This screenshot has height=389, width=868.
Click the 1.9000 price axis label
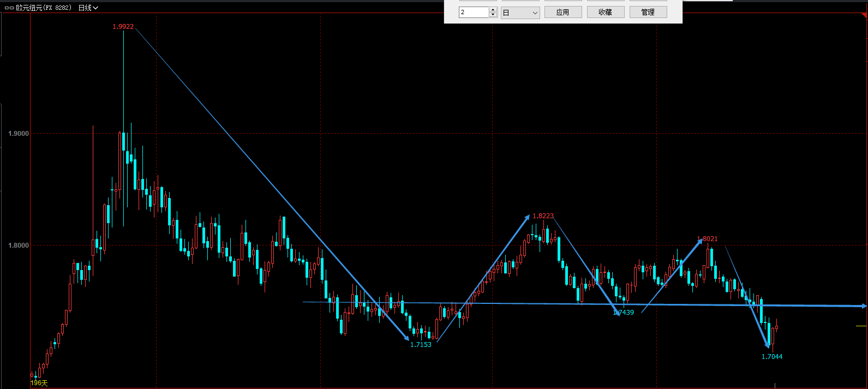click(19, 134)
